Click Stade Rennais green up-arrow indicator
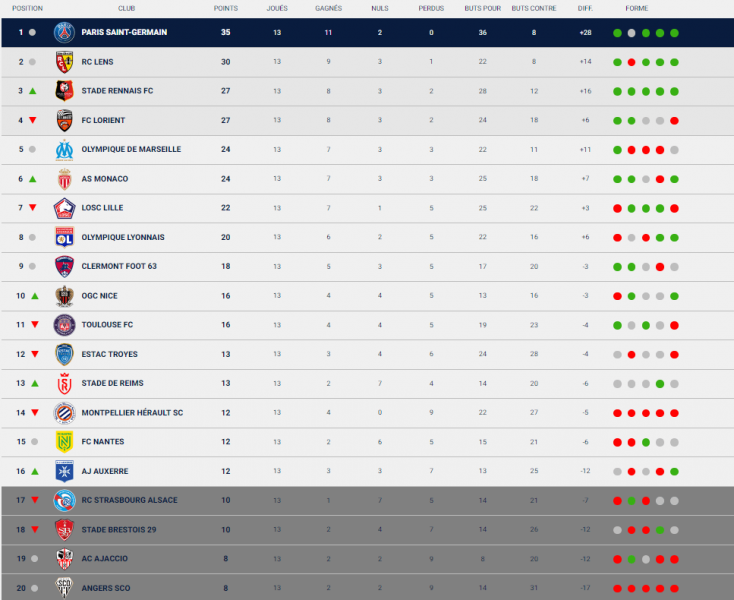Viewport: 734px width, 600px height. (x=32, y=91)
